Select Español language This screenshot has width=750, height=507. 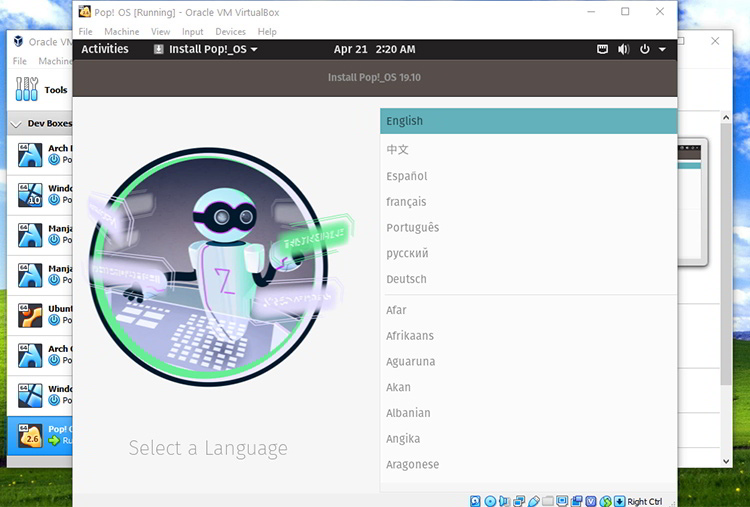pos(529,176)
